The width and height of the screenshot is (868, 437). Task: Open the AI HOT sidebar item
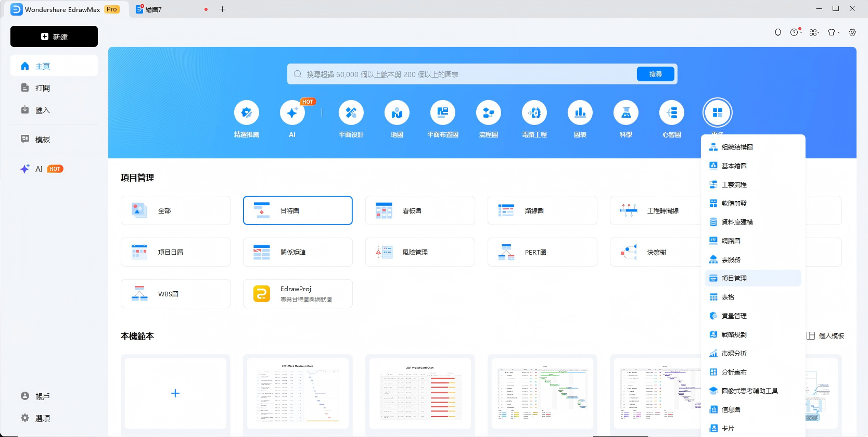54,169
